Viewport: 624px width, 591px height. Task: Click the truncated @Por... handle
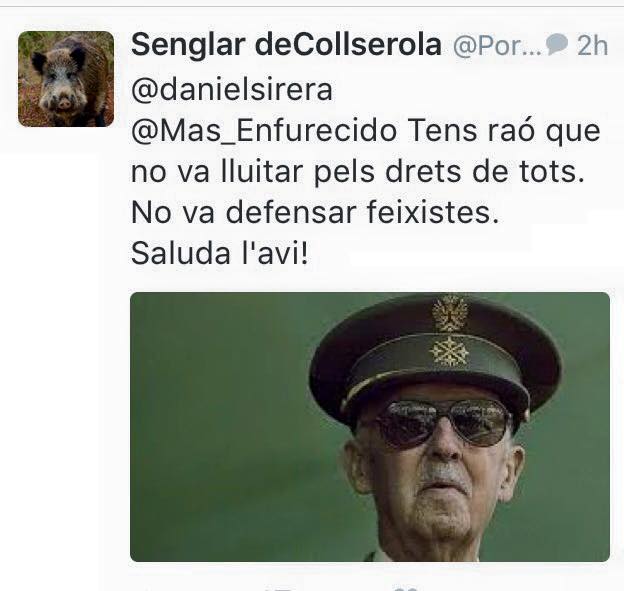[497, 47]
